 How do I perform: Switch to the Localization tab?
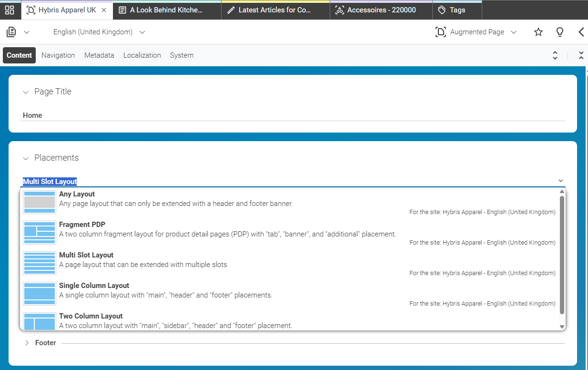pyautogui.click(x=142, y=55)
